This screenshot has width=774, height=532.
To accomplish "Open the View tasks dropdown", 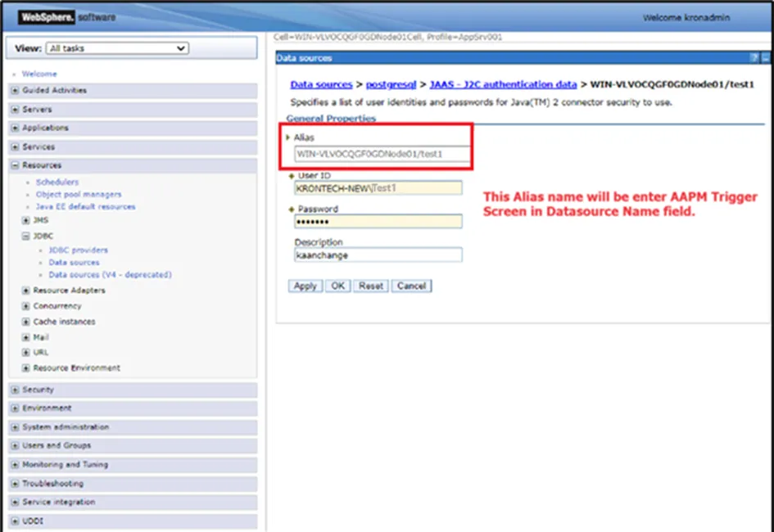I will click(x=117, y=48).
